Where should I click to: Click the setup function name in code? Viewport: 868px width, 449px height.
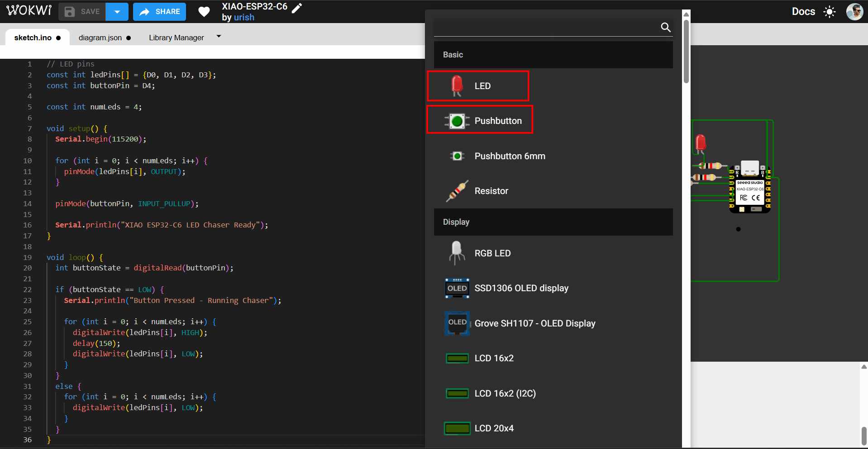79,128
